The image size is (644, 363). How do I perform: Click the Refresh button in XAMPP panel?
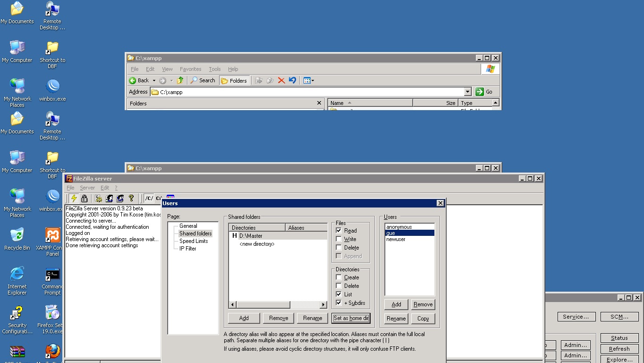(619, 349)
